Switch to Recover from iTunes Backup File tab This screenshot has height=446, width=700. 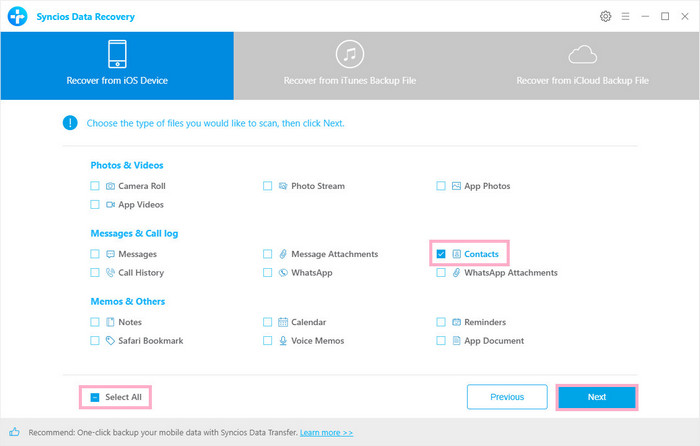[350, 66]
